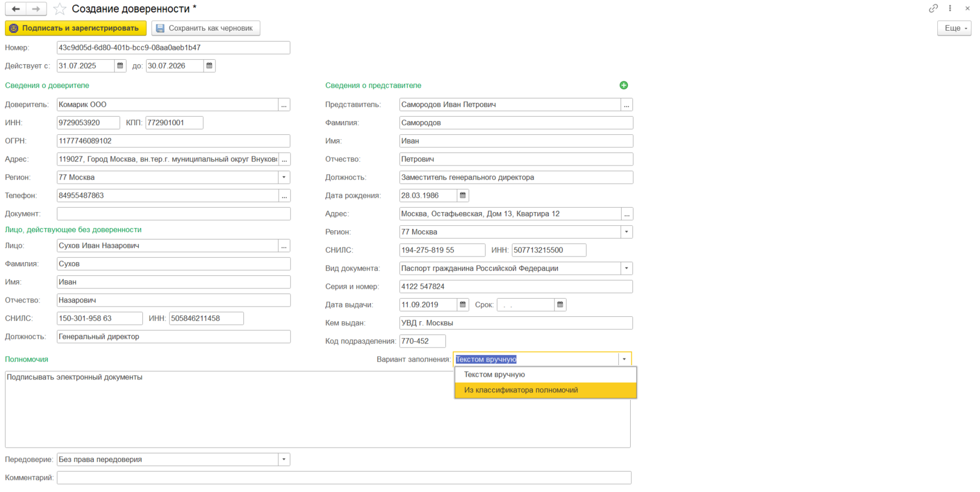This screenshot has height=492, width=980.
Task: Open the 'Еще' menu
Action: coord(954,28)
